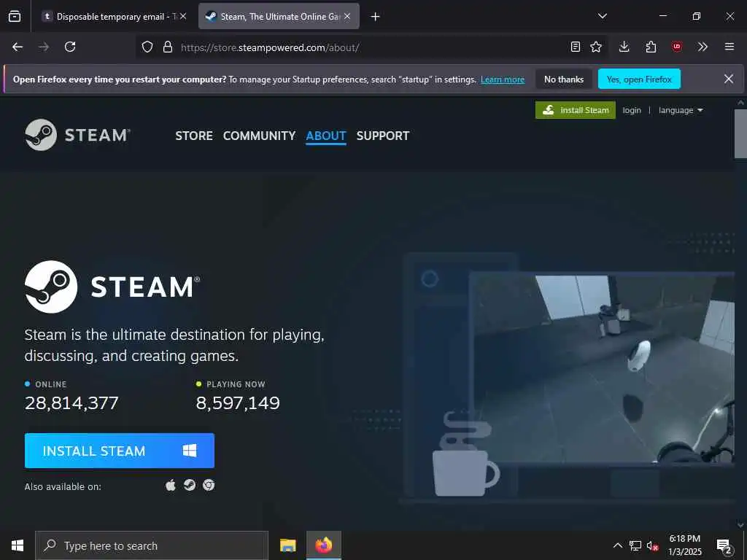The height and width of the screenshot is (560, 747).
Task: Dismiss the Firefox startup notification bar
Action: pyautogui.click(x=729, y=79)
